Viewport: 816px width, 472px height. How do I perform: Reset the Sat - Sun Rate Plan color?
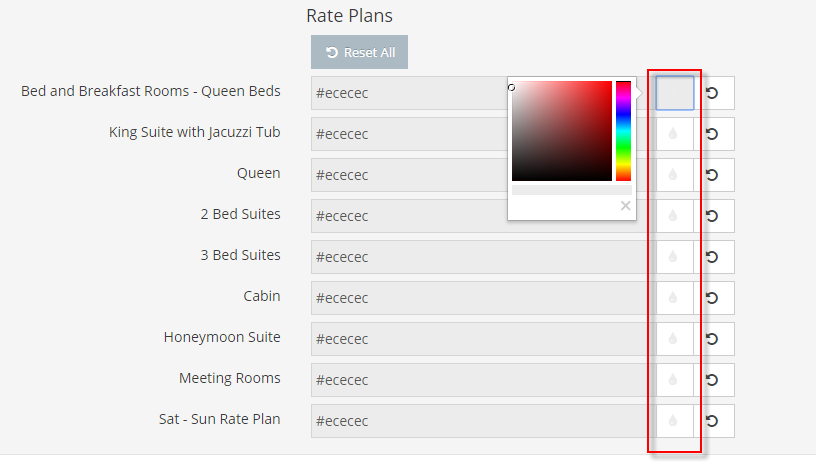[x=713, y=421]
